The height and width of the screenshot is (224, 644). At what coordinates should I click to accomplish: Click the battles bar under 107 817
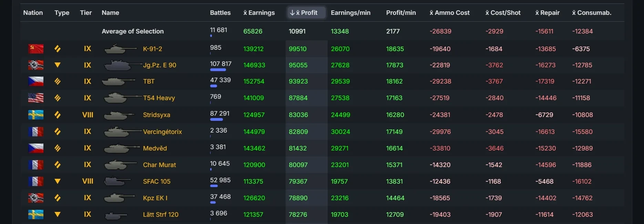point(218,70)
